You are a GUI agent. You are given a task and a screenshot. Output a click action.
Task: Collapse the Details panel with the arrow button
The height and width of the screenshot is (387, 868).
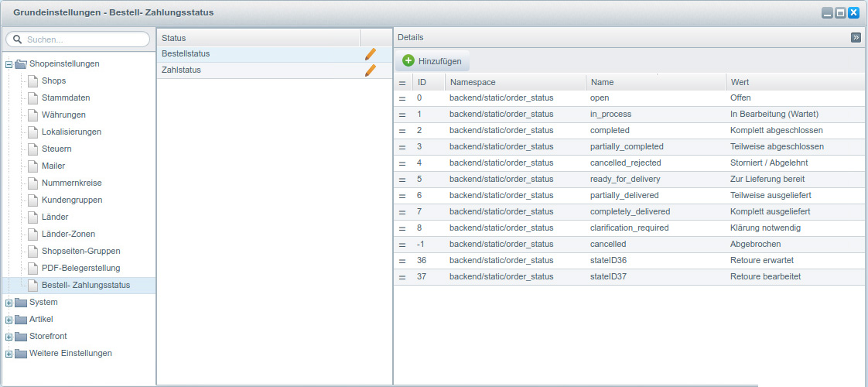(x=856, y=37)
